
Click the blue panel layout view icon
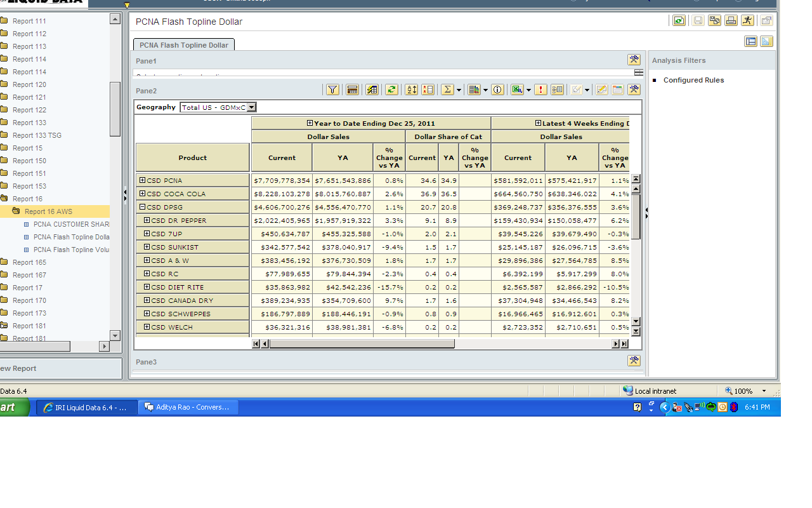(750, 41)
